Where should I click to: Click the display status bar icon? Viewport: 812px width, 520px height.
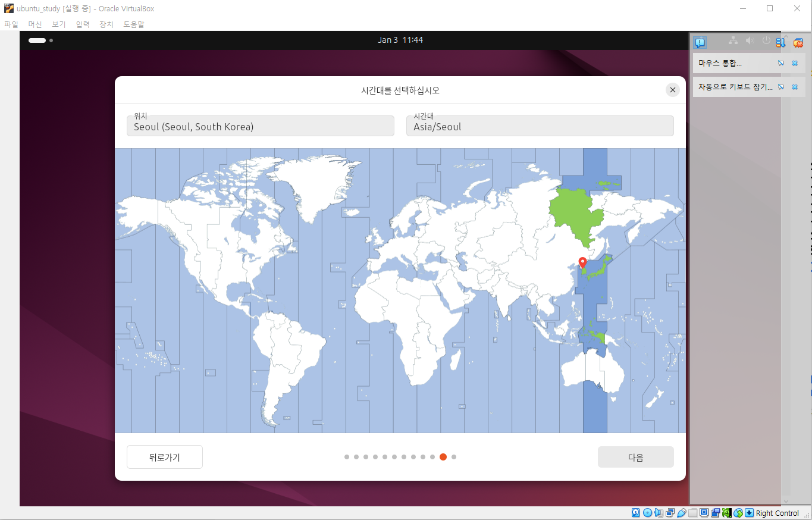tap(704, 513)
